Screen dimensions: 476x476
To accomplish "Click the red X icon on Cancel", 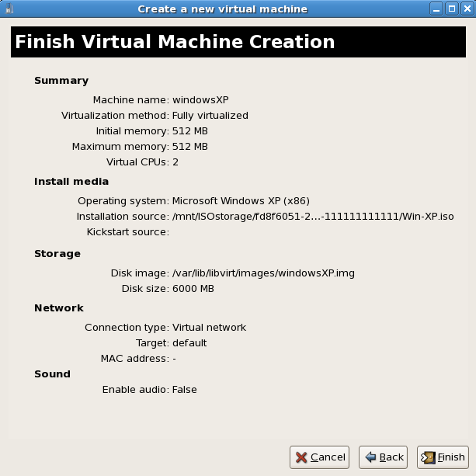I will tap(301, 457).
